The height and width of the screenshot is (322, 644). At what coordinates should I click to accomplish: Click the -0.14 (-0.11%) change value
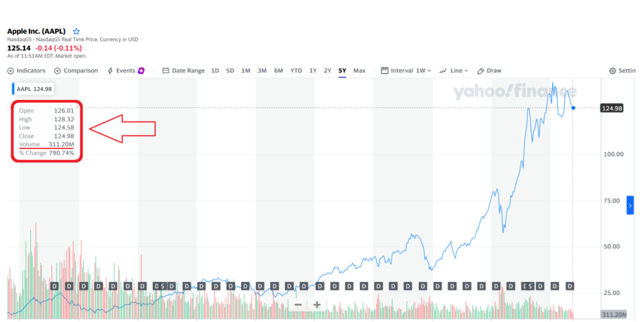[x=58, y=48]
